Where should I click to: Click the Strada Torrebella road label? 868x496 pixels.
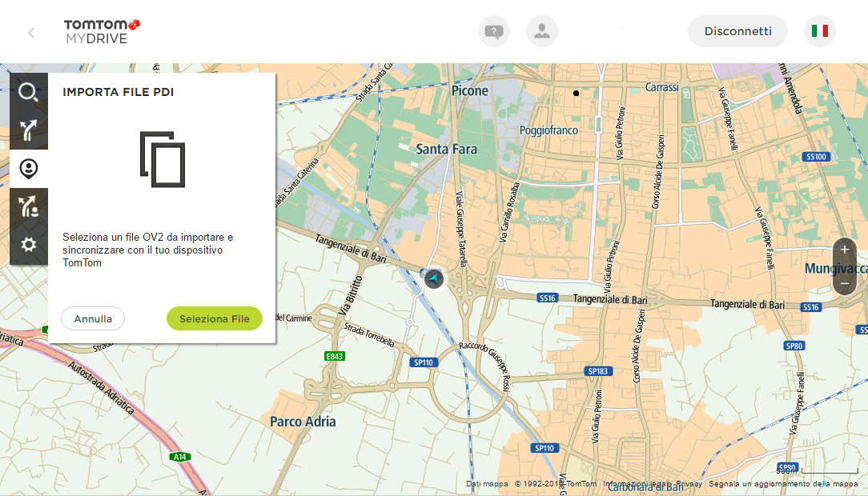click(x=369, y=334)
